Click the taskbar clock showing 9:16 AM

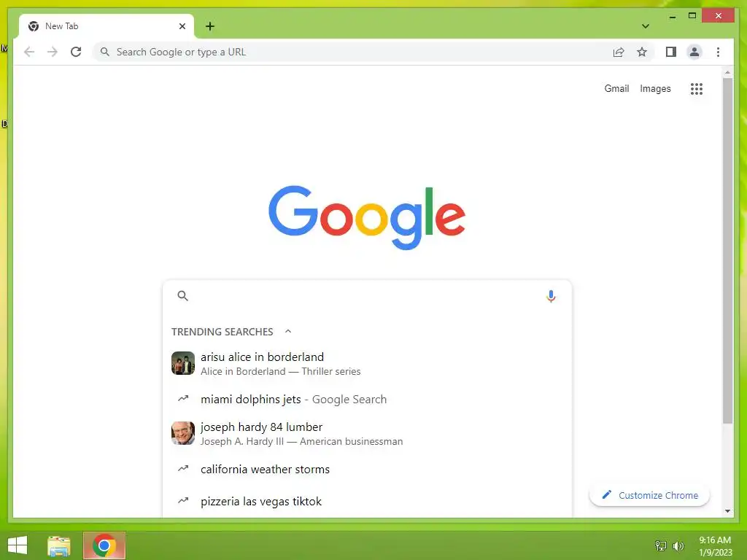tap(715, 545)
